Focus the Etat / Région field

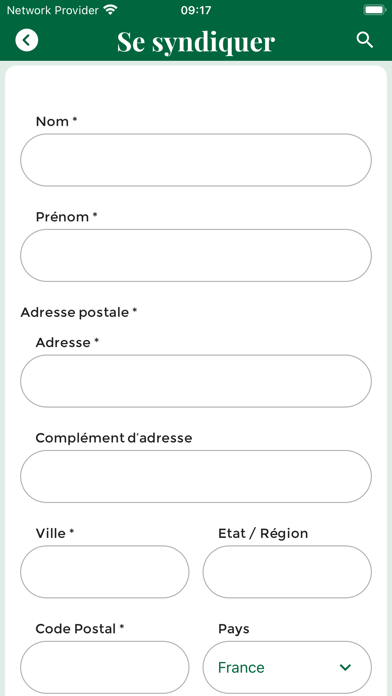click(287, 572)
